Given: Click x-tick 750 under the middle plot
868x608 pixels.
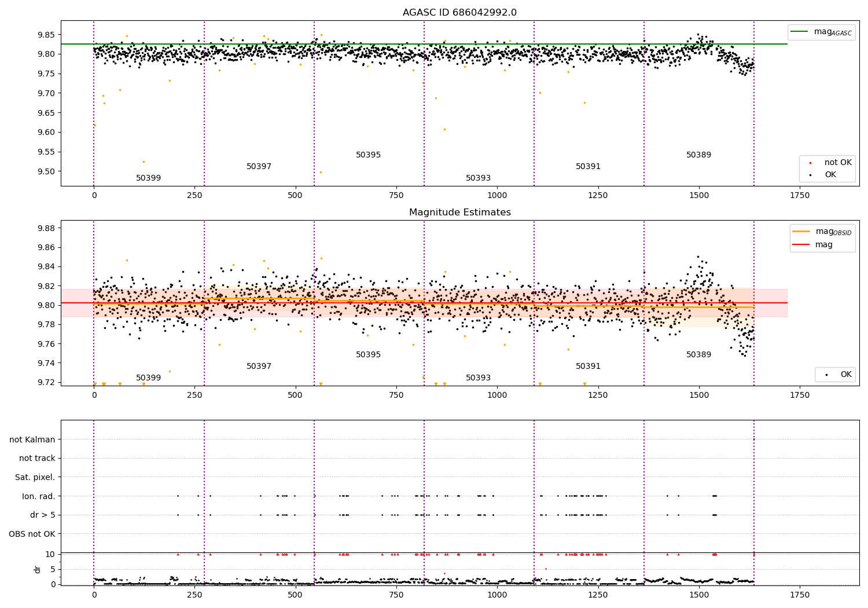Looking at the screenshot, I should click(396, 395).
